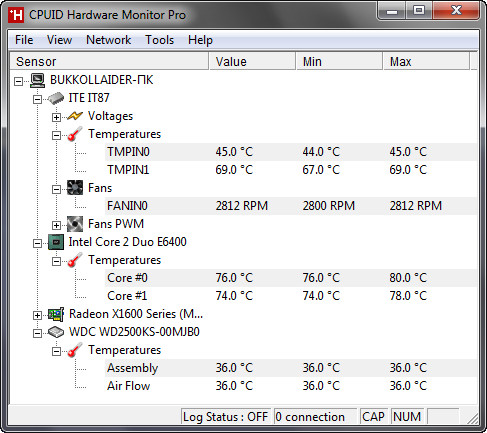Click the WDC hard drive icon
The image size is (487, 433).
[56, 332]
